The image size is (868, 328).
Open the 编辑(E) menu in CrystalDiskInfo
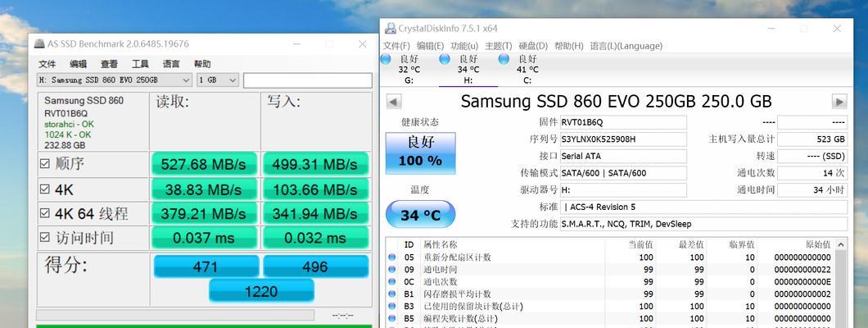click(x=430, y=46)
